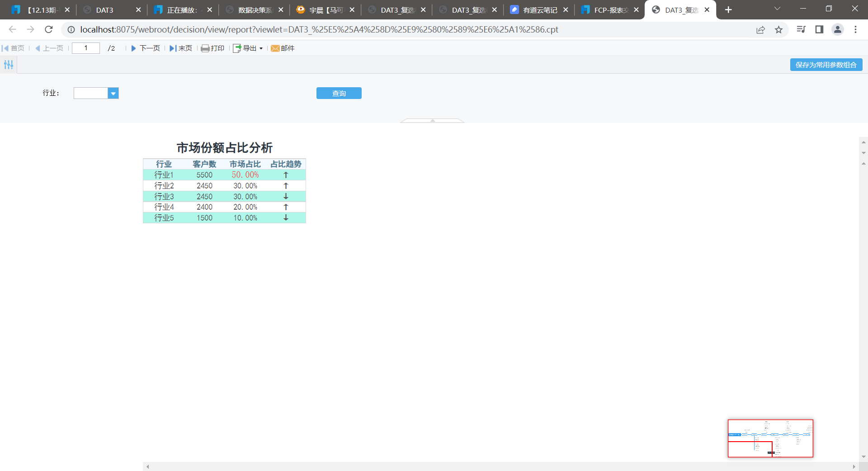Click the down arrow in 行业3 row
This screenshot has height=471, width=868.
pyautogui.click(x=286, y=197)
